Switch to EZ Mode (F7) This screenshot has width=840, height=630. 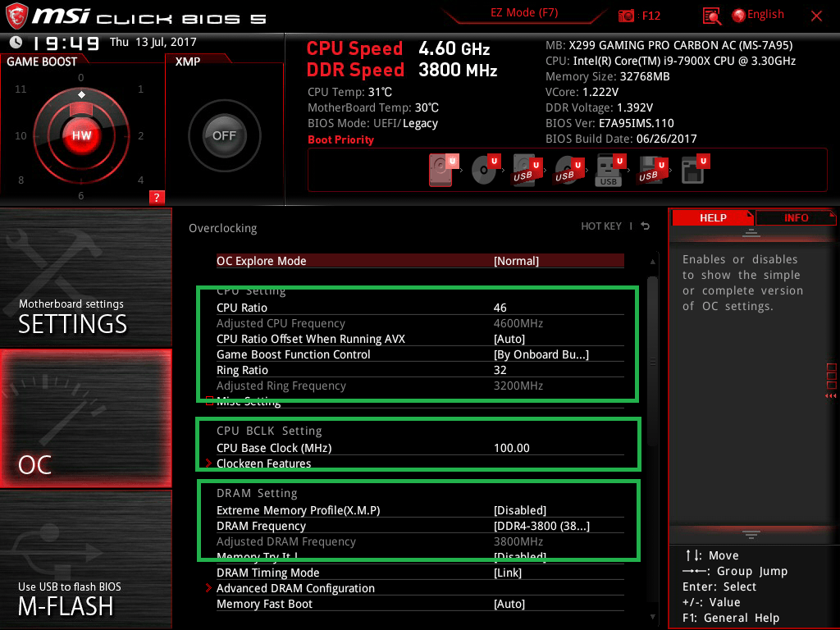(x=524, y=13)
